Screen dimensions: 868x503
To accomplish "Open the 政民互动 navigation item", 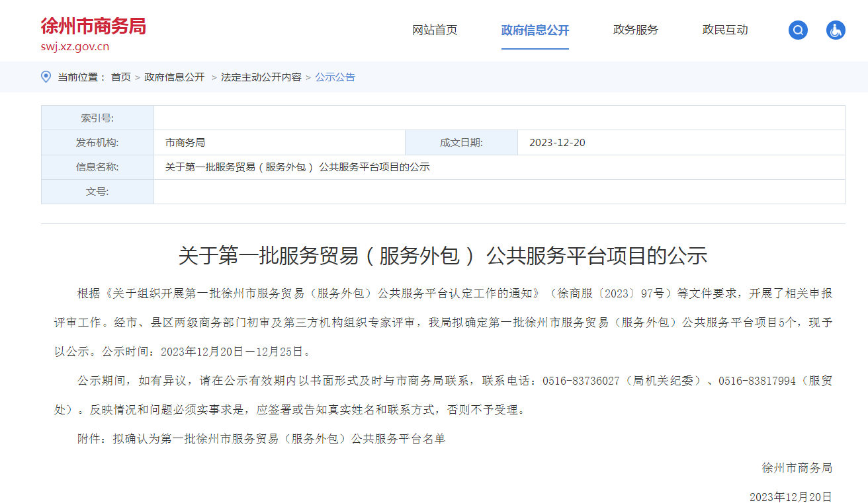I will click(725, 30).
